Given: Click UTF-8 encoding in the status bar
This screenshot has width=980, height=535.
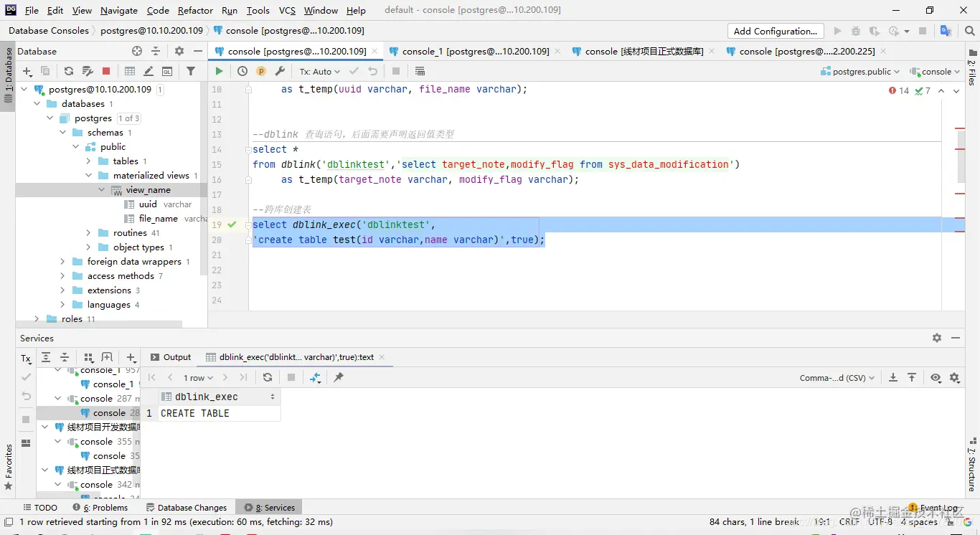Looking at the screenshot, I should click(880, 521).
